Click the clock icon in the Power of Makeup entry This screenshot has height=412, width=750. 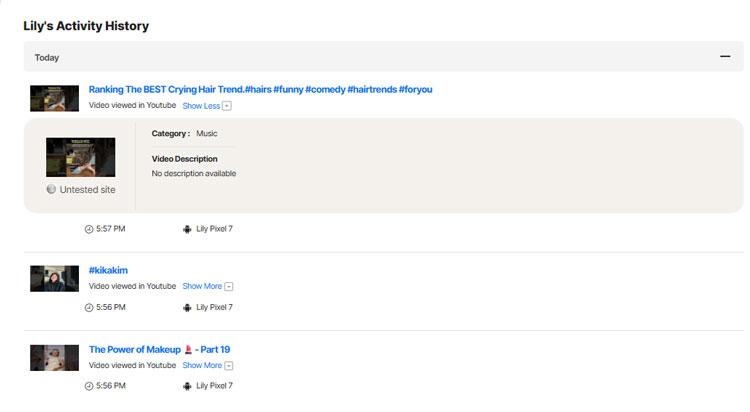[89, 386]
